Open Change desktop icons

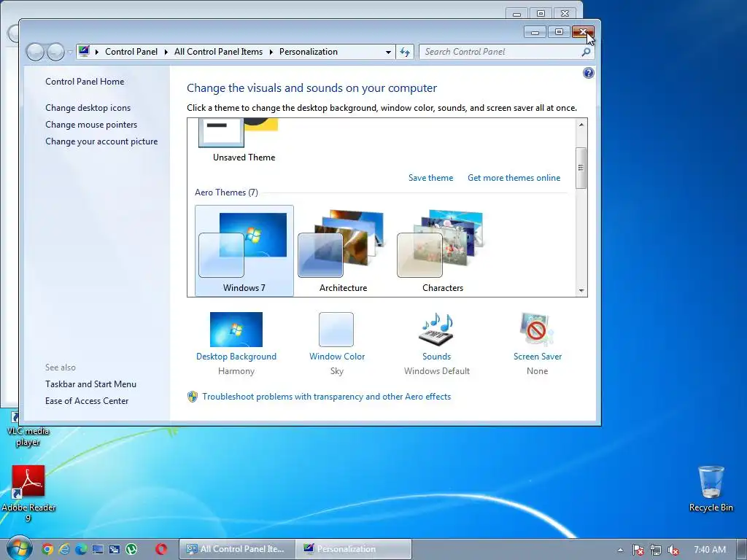coord(88,108)
